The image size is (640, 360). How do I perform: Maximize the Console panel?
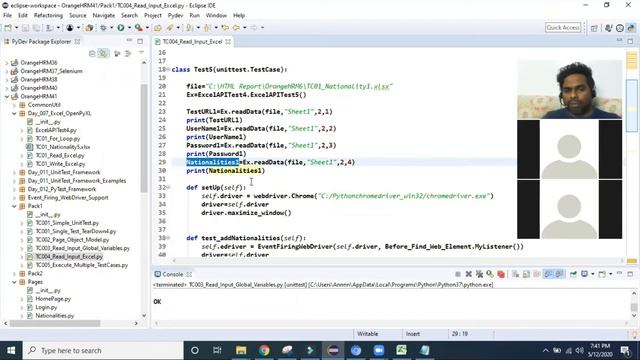[630, 274]
